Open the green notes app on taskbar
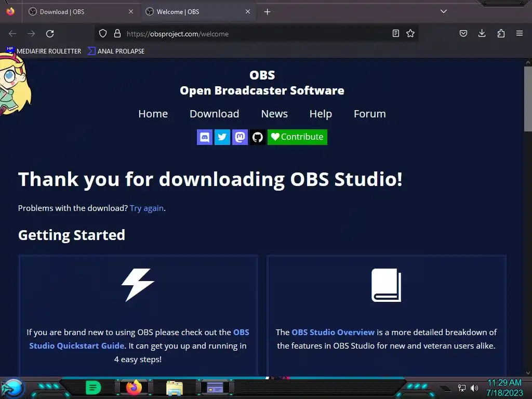Viewport: 532px width, 399px height. [94, 388]
